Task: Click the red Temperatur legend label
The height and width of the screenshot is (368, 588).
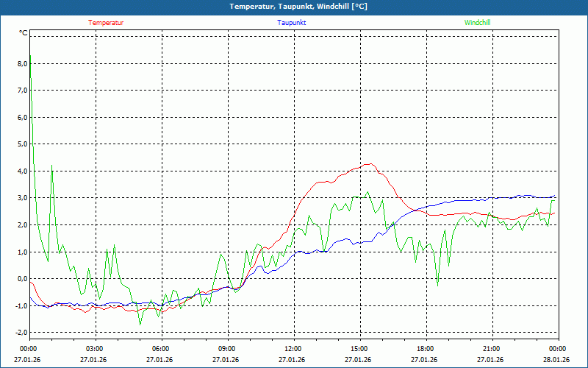Action: pyautogui.click(x=106, y=23)
